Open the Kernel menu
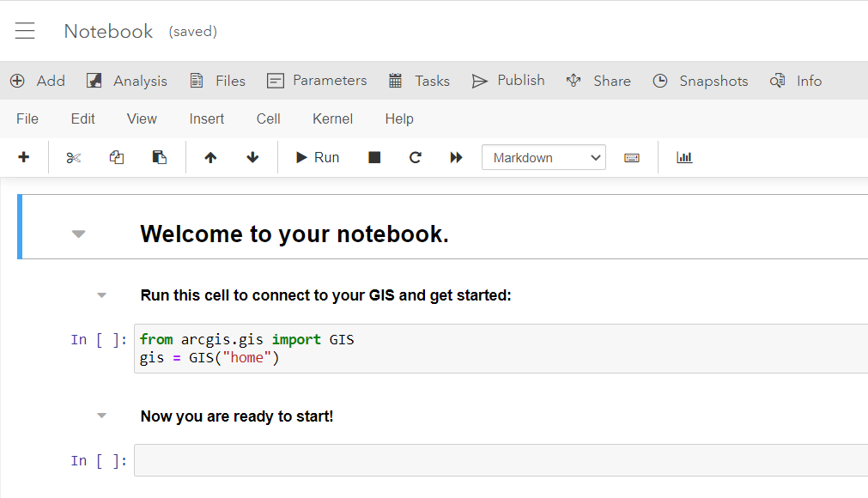Image resolution: width=868 pixels, height=498 pixels. pyautogui.click(x=332, y=118)
